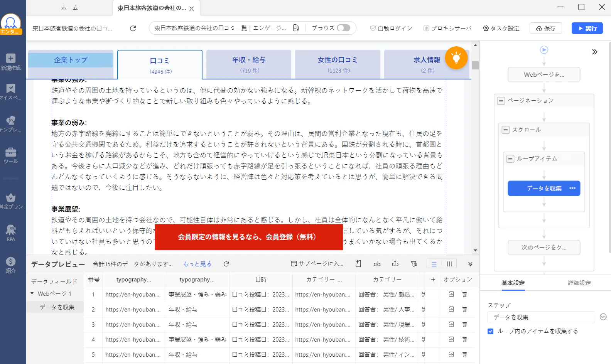Add a new column with plus icon
This screenshot has height=364, width=611.
coord(433,280)
